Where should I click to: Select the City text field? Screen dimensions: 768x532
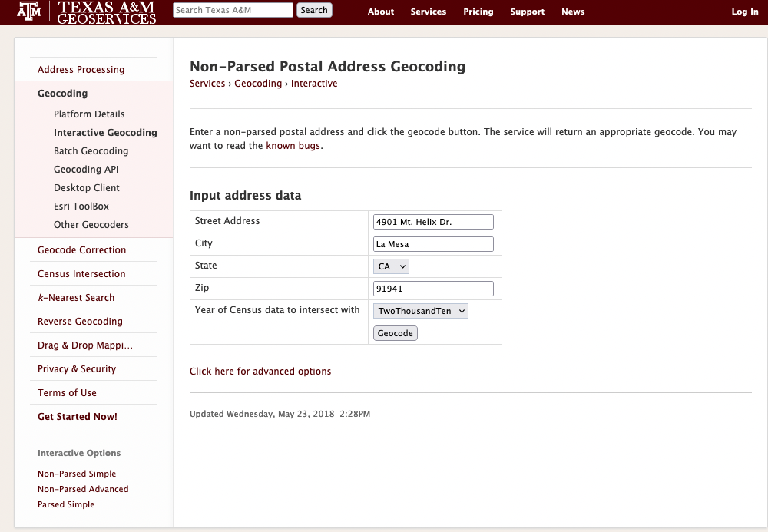[x=433, y=244]
